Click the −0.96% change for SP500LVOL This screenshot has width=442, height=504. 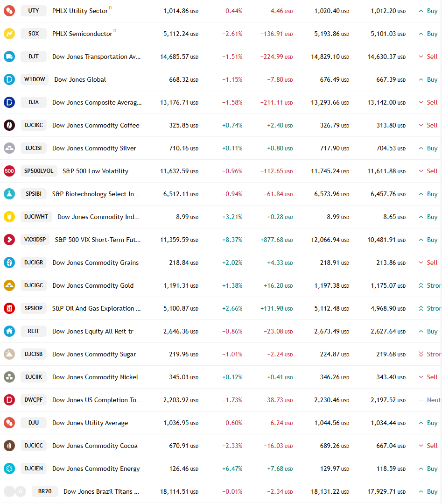[232, 171]
